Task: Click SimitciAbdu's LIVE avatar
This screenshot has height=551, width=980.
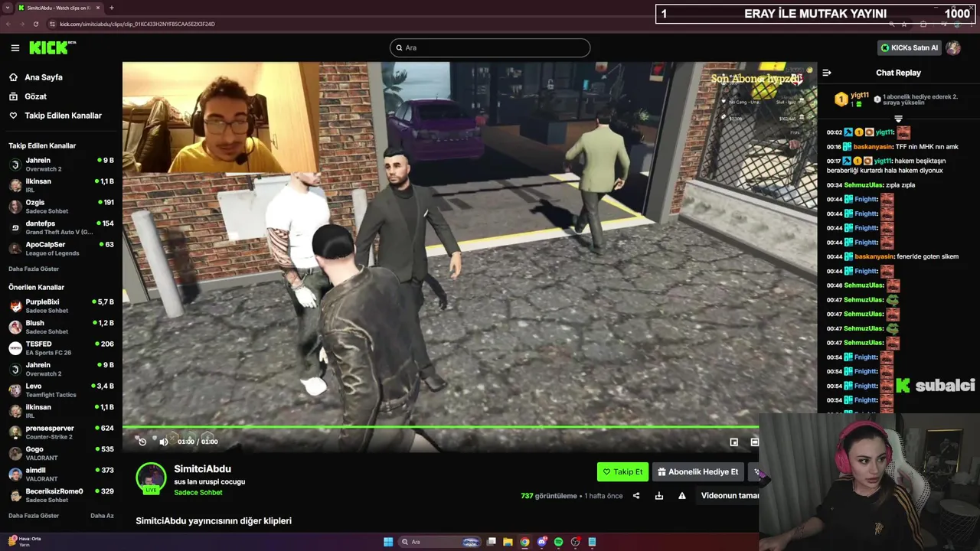Action: (151, 478)
